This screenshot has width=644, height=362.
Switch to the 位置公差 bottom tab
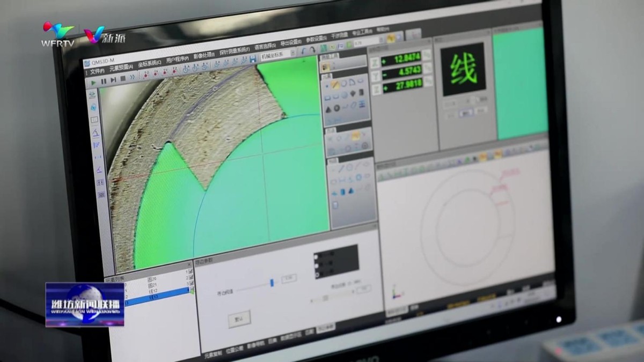235,350
